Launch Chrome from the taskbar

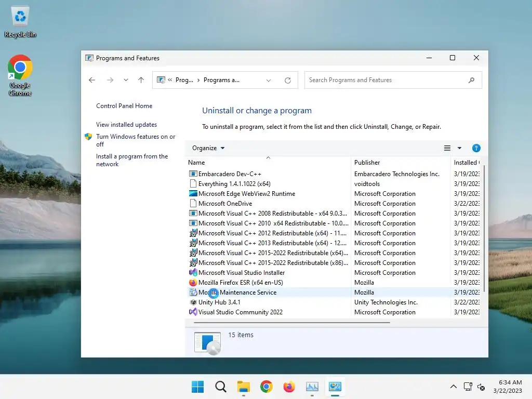click(x=267, y=387)
